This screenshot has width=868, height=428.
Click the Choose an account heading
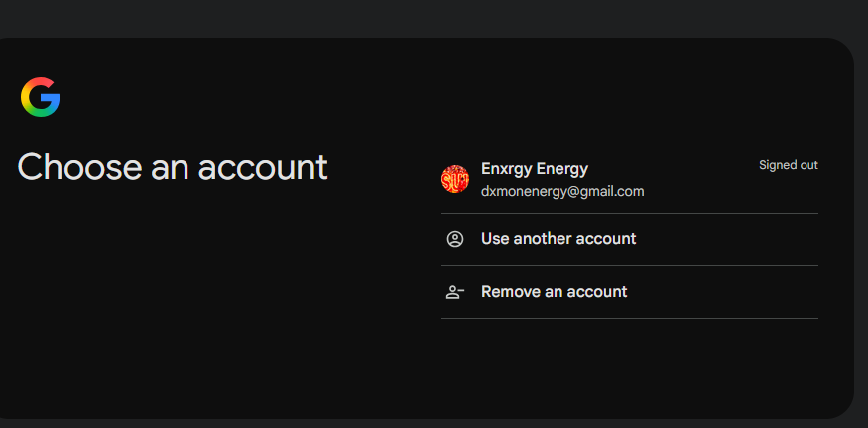point(173,167)
